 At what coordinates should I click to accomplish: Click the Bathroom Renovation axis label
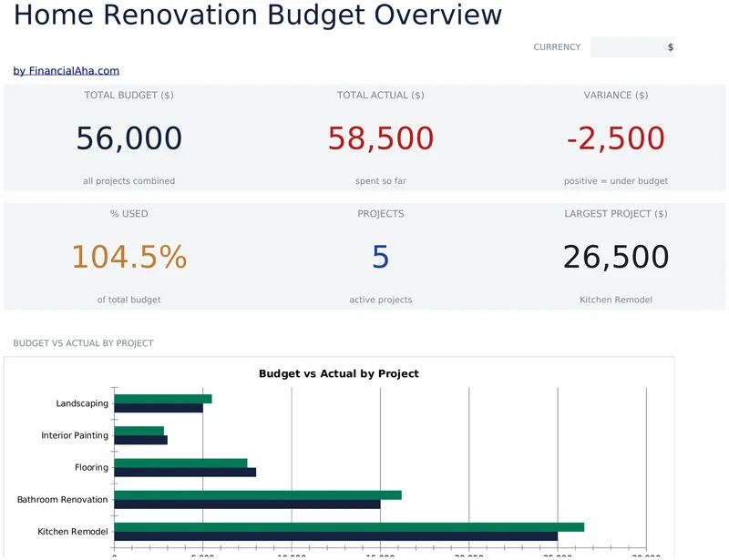click(x=62, y=500)
